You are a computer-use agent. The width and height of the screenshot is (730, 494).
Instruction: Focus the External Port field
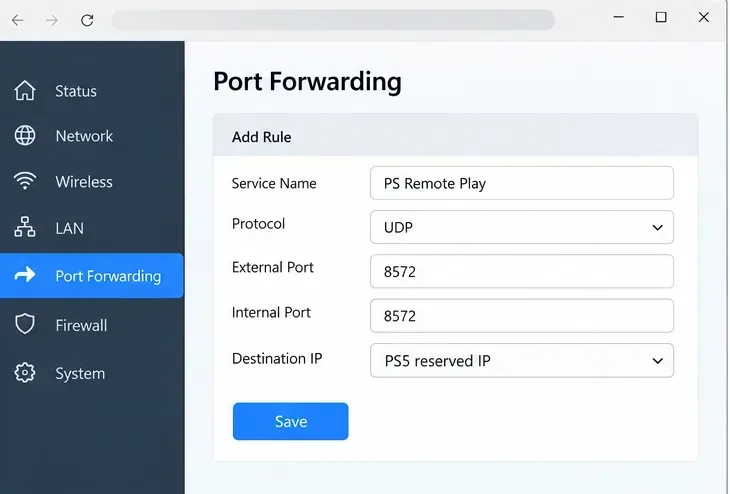point(521,271)
